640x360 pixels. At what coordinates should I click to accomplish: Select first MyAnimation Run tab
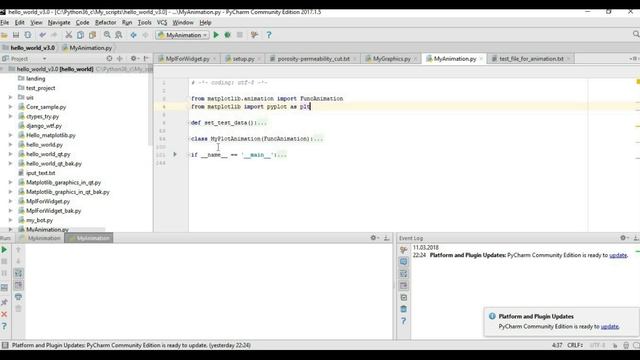pyautogui.click(x=40, y=238)
